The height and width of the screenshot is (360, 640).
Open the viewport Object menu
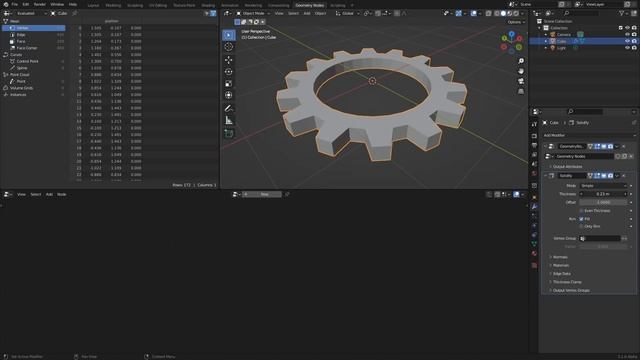tap(320, 13)
